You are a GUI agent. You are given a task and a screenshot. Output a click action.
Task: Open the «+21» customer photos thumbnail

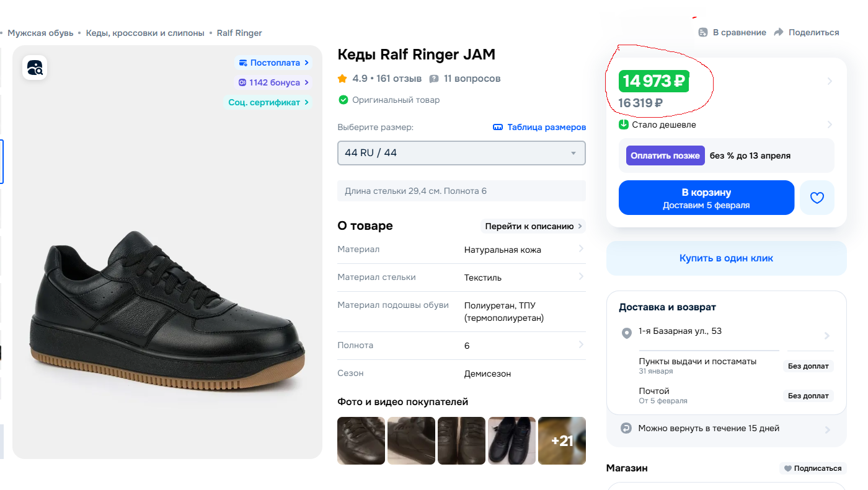click(562, 440)
